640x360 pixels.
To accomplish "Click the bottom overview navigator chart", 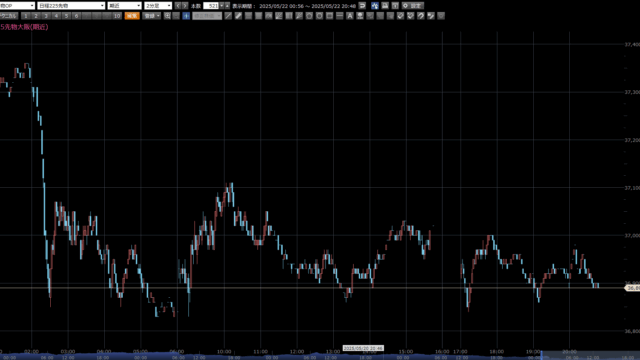I will pos(320,356).
